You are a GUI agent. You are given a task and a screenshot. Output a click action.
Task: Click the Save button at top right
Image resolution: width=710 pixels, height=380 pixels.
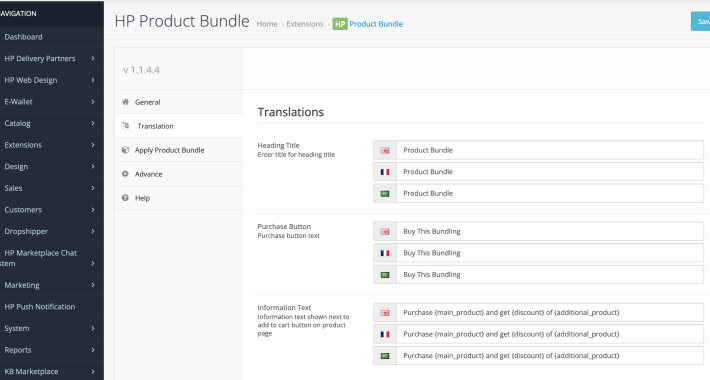(x=700, y=21)
